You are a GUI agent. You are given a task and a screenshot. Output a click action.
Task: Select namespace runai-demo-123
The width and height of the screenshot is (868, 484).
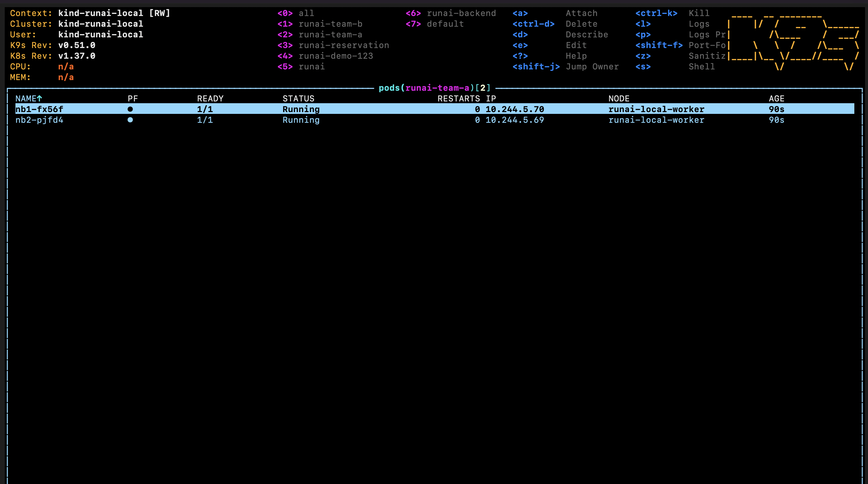coord(325,56)
